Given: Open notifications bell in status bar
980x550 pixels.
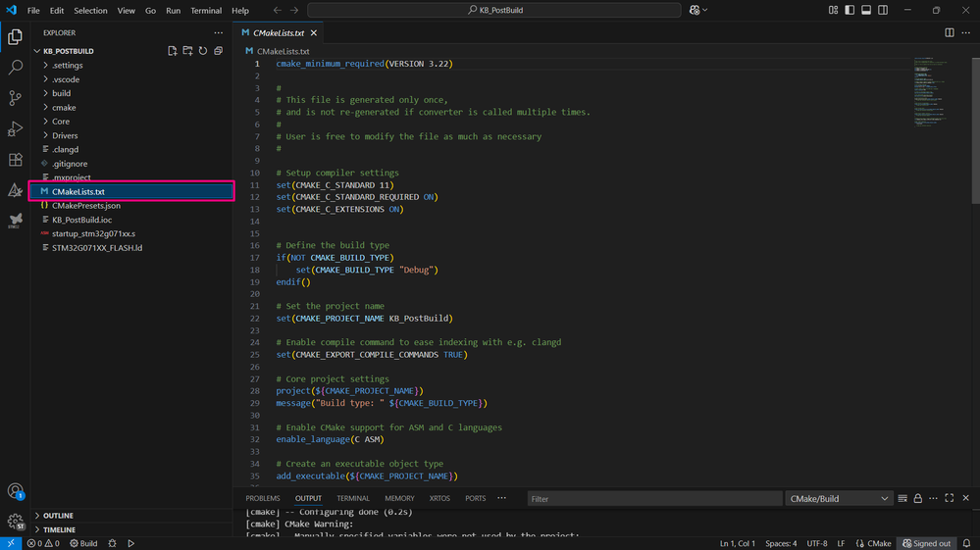Looking at the screenshot, I should coord(967,543).
